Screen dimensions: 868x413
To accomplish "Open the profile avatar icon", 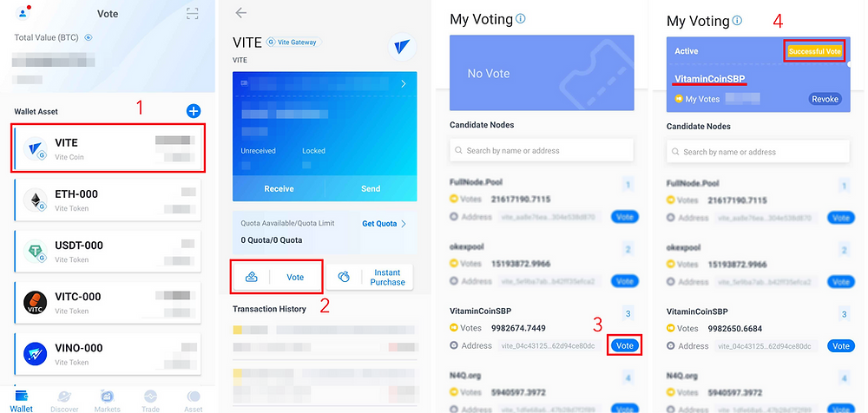I will pos(23,13).
